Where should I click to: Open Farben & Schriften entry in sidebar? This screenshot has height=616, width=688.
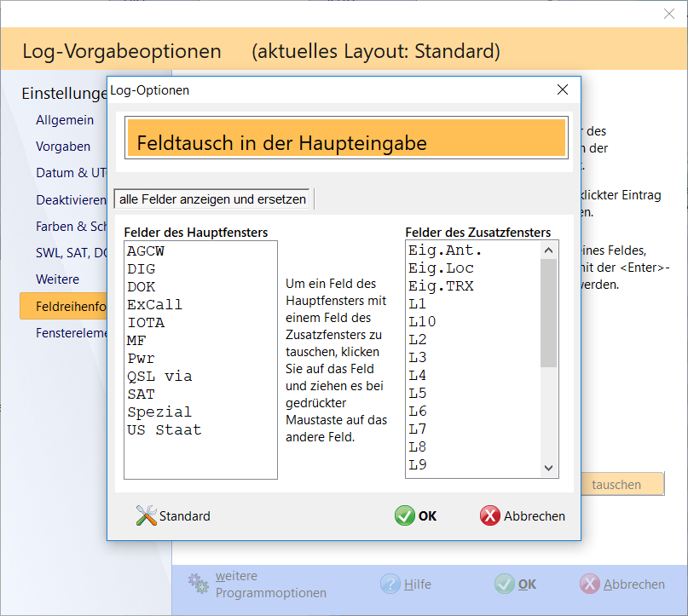tap(71, 227)
